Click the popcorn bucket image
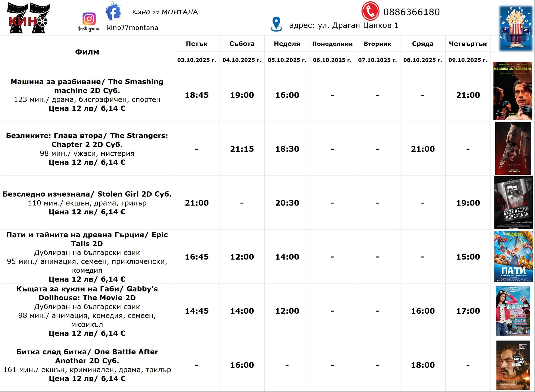 click(x=516, y=28)
